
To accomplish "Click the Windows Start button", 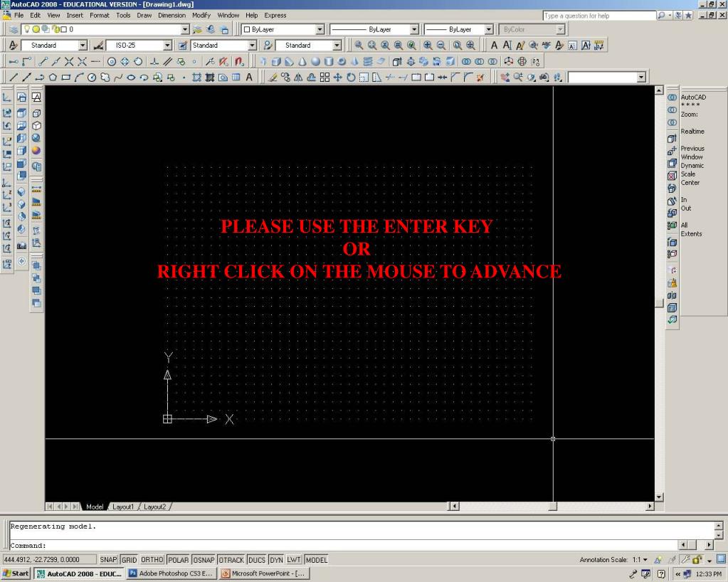I will click(x=16, y=573).
